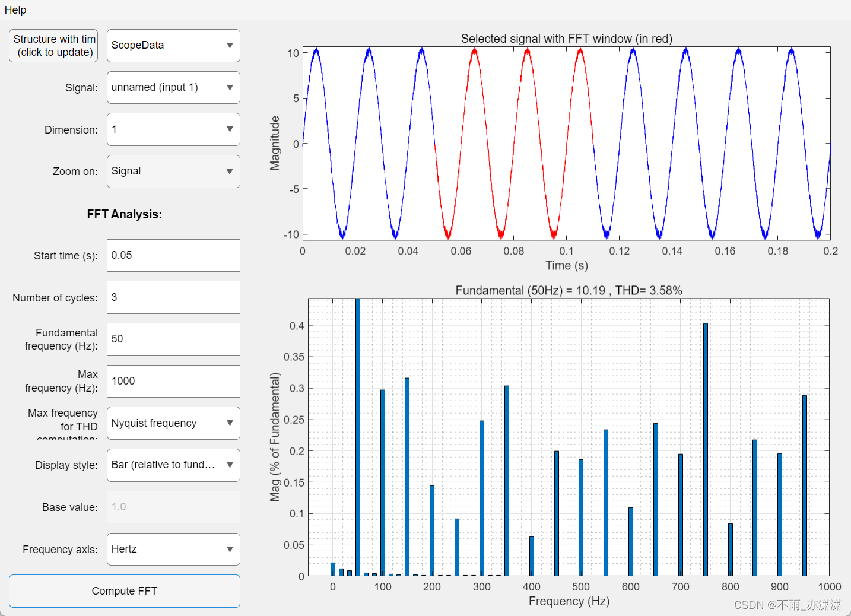
Task: Click the Start time input field
Action: pos(173,256)
